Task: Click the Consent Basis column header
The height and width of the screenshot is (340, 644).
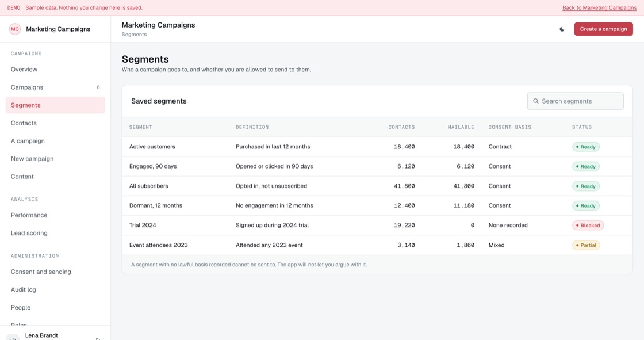Action: click(x=509, y=127)
